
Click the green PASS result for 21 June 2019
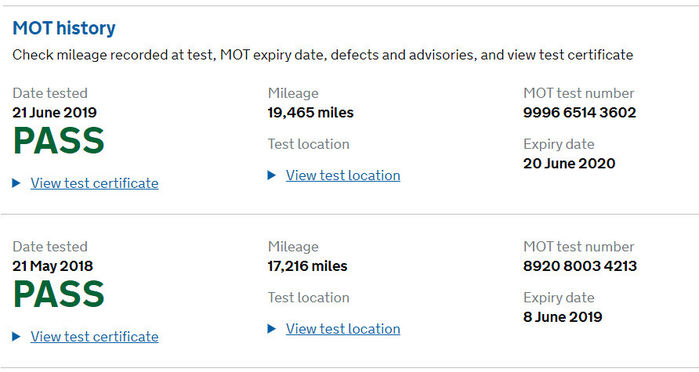(x=58, y=141)
